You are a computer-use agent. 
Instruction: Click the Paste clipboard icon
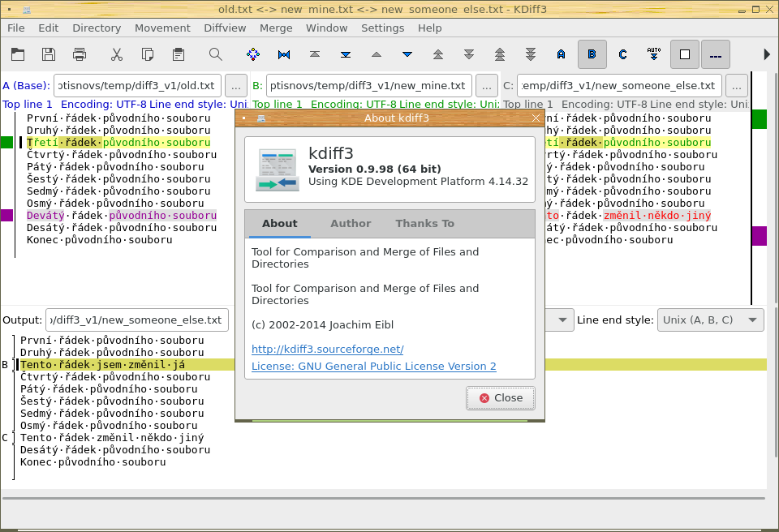179,54
